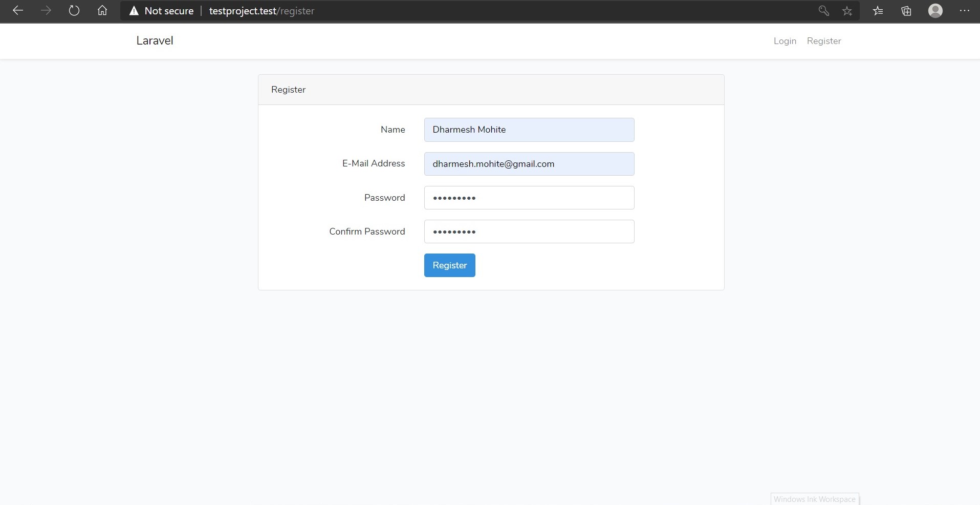Focus the Name input field
The height and width of the screenshot is (505, 980).
tap(529, 130)
